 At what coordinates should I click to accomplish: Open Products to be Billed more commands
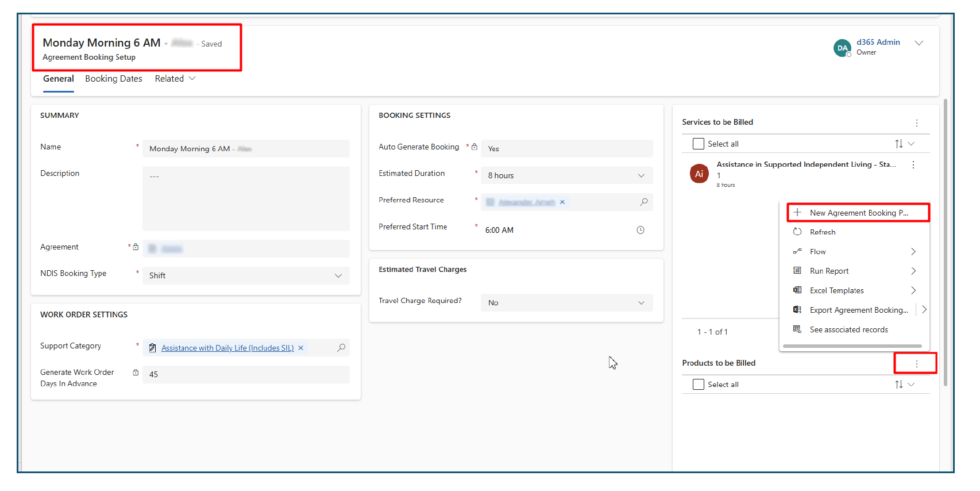point(916,364)
